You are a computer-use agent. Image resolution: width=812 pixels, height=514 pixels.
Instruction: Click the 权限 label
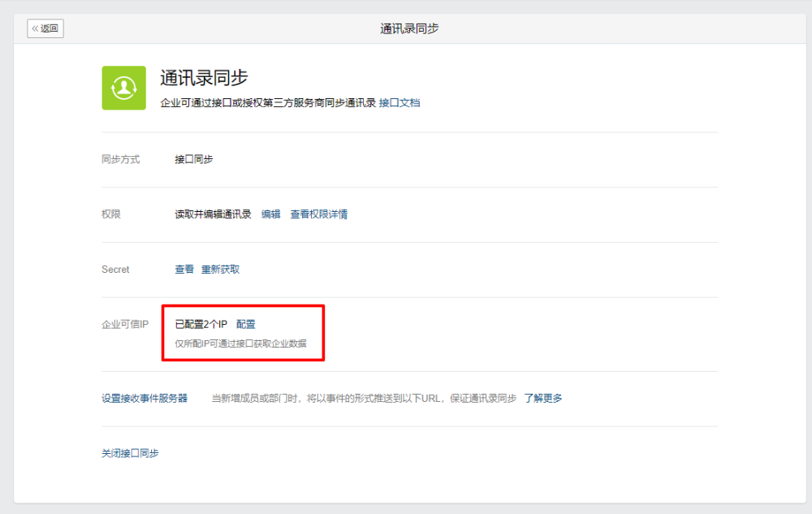click(110, 214)
